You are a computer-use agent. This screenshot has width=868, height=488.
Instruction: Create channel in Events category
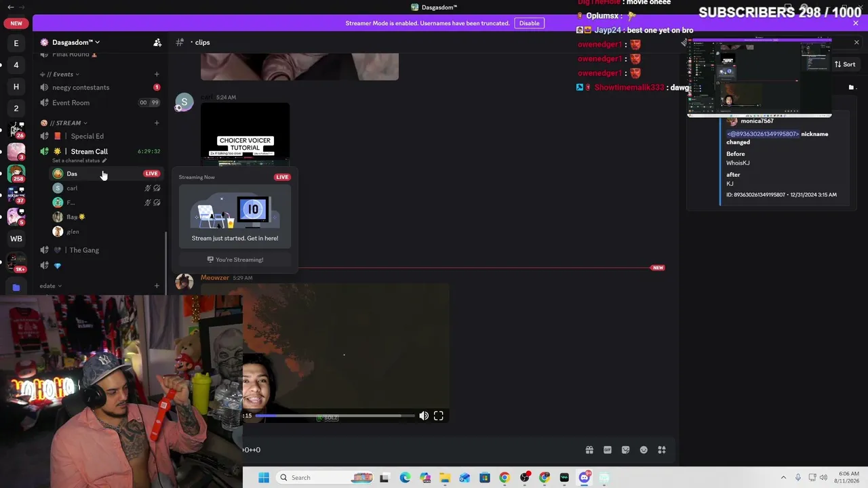(157, 74)
